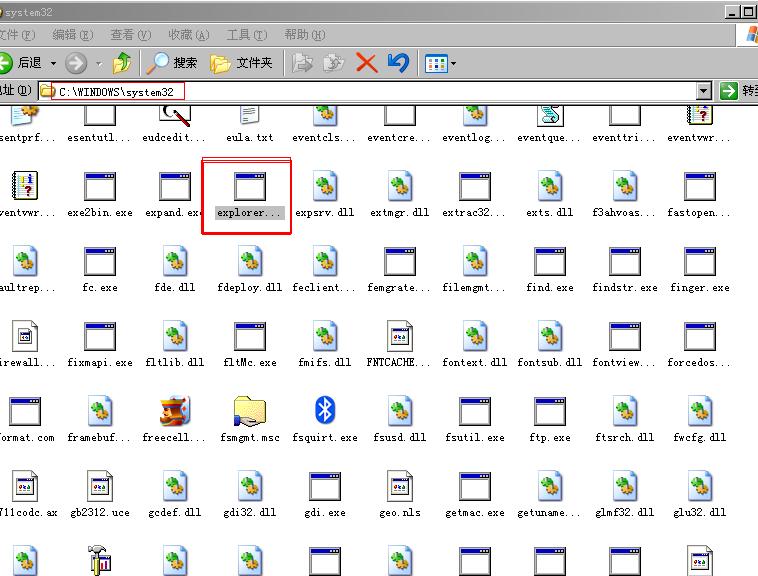The height and width of the screenshot is (576, 758).
Task: Open the Help (帮助) menu
Action: click(305, 35)
